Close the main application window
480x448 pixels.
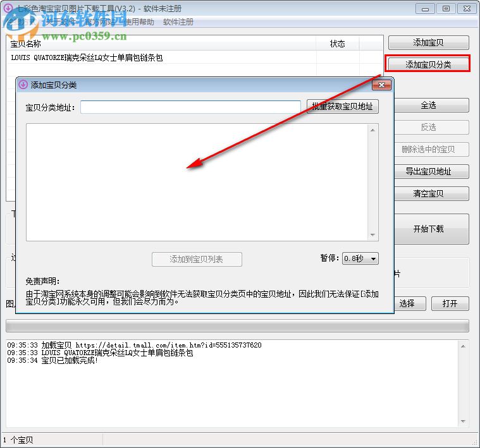tap(467, 9)
